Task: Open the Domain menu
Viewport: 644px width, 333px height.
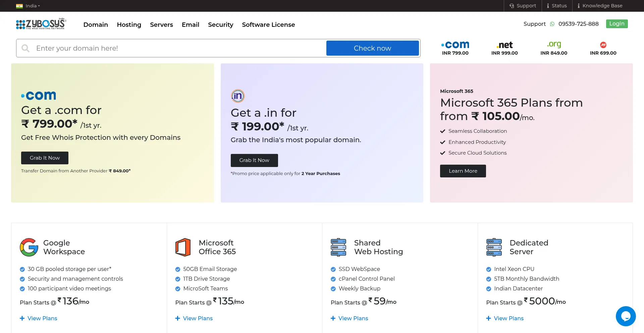Action: [96, 24]
